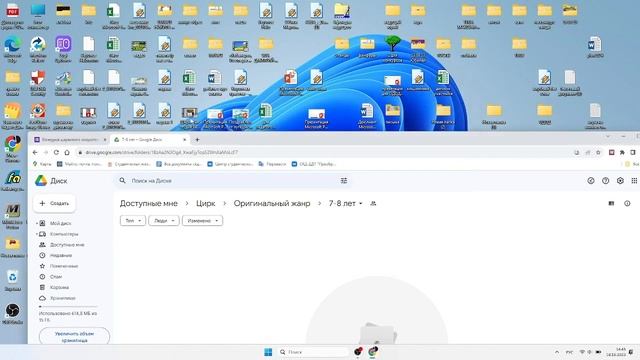Screen dimensions: 640x360
Task: Open tab search chevron in browser title bar
Action: point(608,136)
